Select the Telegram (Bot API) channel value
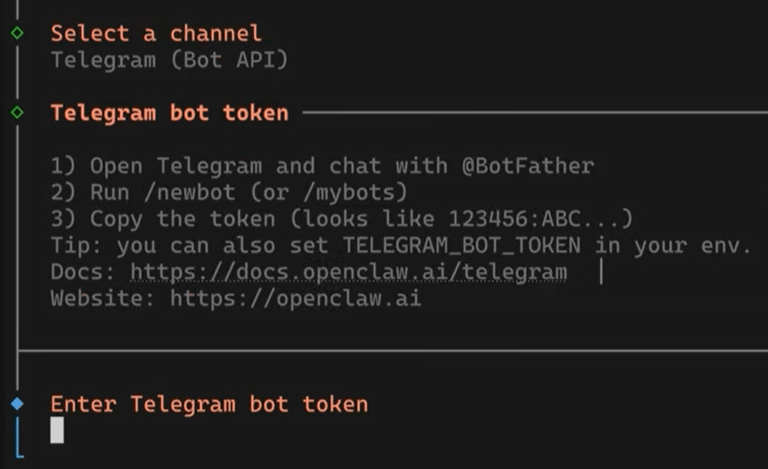The height and width of the screenshot is (469, 768). [169, 59]
